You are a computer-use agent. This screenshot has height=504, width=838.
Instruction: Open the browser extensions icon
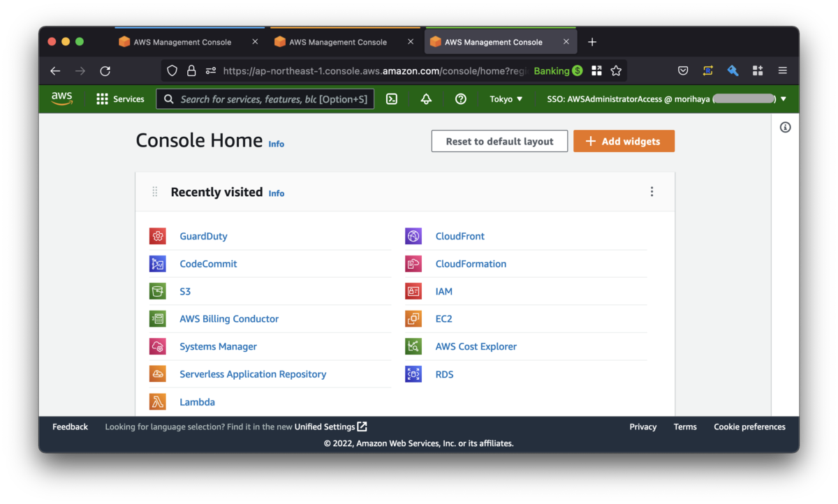tap(758, 71)
